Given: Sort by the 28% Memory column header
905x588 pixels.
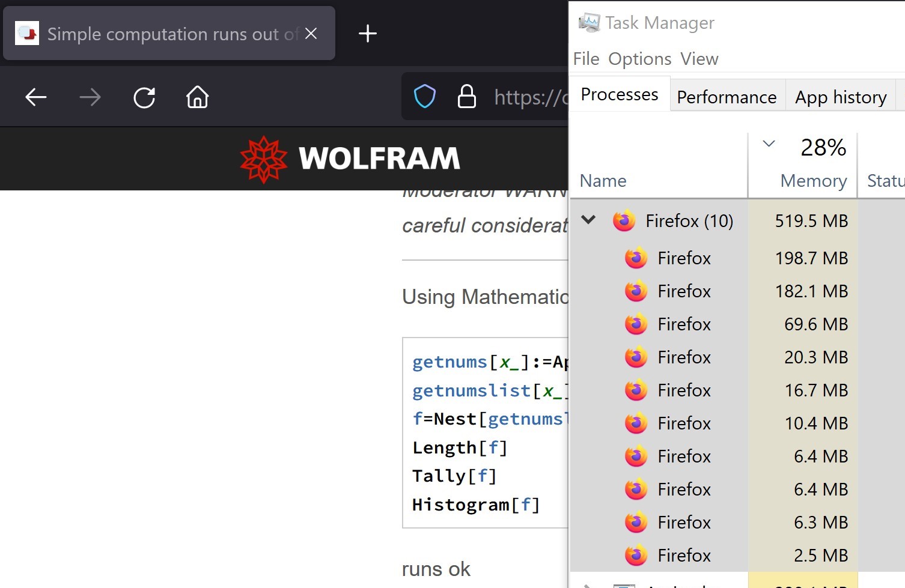Looking at the screenshot, I should tap(803, 165).
